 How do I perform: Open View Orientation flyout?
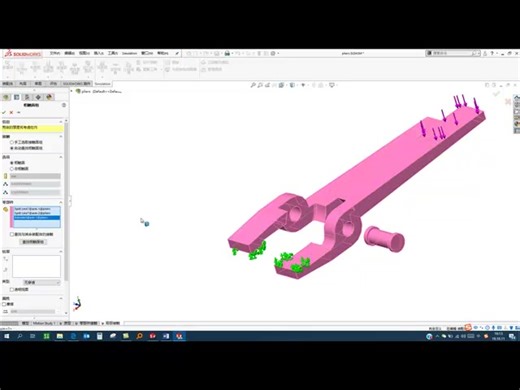282,85
